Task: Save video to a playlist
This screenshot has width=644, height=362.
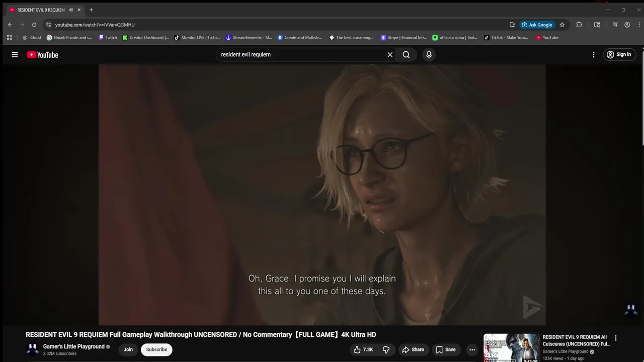Action: [446, 350]
